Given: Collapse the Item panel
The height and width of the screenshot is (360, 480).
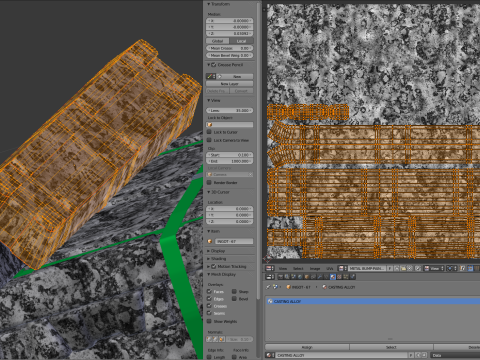Looking at the screenshot, I should (x=209, y=231).
